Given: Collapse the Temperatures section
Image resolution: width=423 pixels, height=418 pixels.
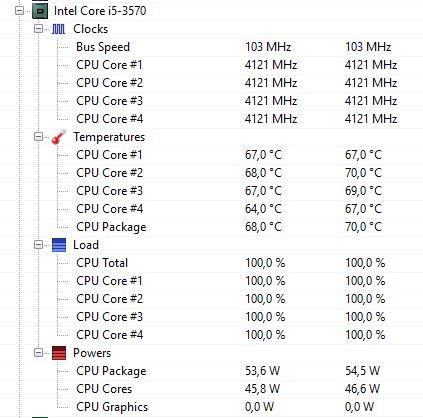Looking at the screenshot, I should tap(38, 137).
